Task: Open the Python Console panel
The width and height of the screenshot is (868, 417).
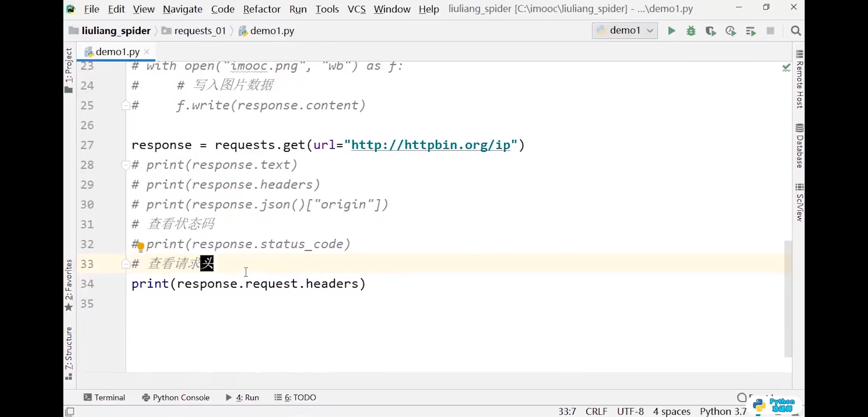Action: click(x=176, y=397)
